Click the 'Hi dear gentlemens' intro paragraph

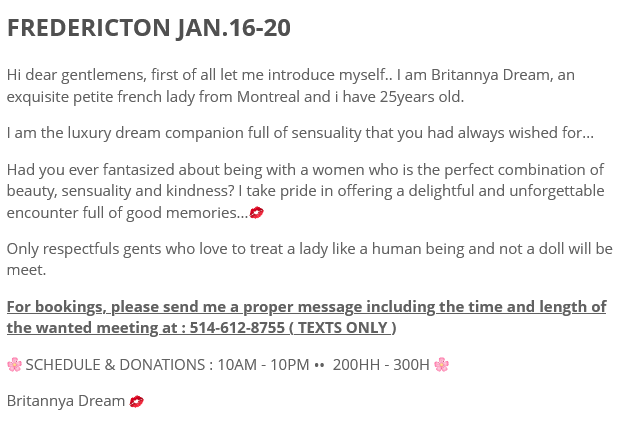tap(290, 86)
